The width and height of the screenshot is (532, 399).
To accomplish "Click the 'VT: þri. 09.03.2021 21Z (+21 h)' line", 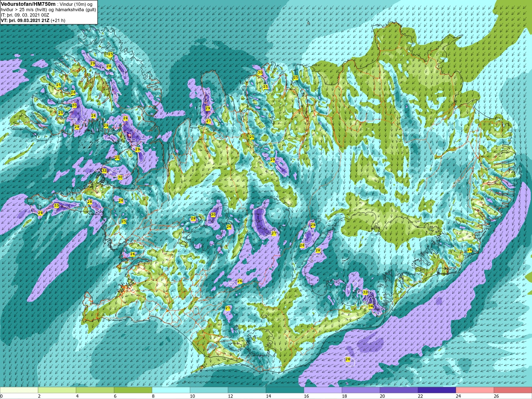I will click(33, 20).
